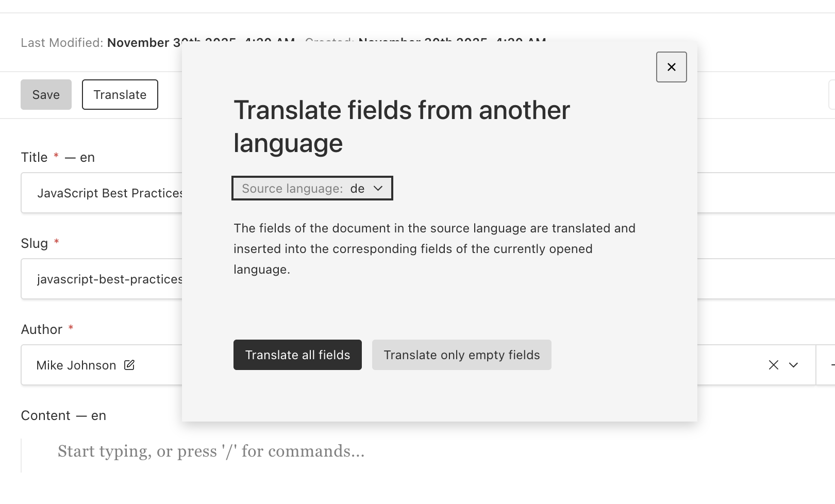This screenshot has height=504, width=835.
Task: Clear the Author selection with X icon
Action: click(773, 365)
